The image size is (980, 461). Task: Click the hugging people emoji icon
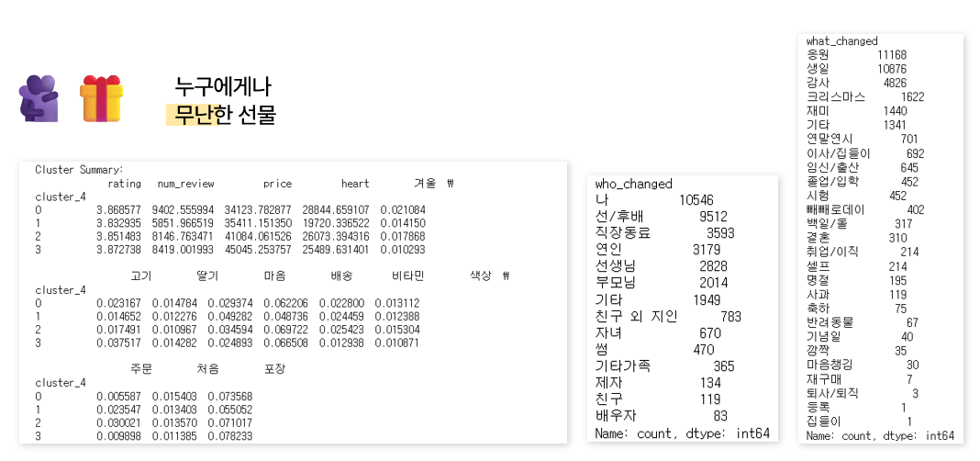[x=39, y=98]
